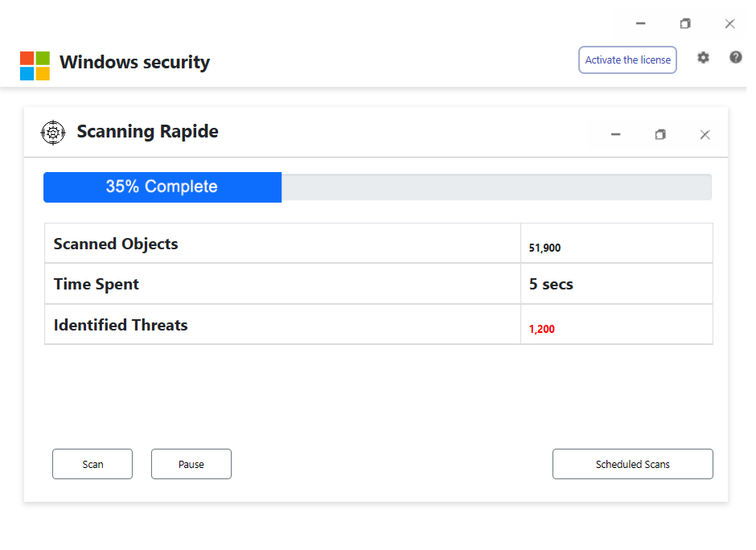Viewport: 756px width, 550px height.
Task: Close the main Windows security window
Action: [729, 23]
